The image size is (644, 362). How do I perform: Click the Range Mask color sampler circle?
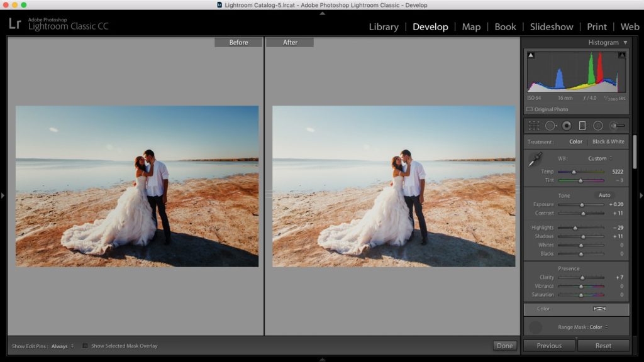(535, 327)
